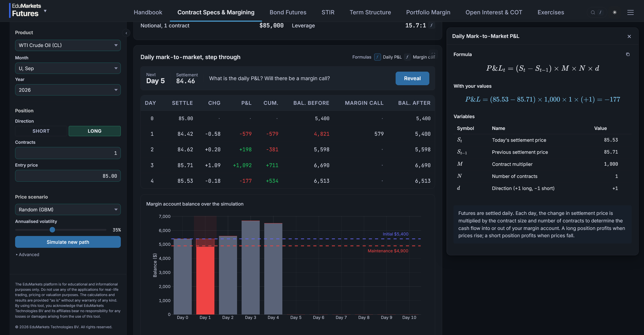Viewport: 644px width, 335px height.
Task: Click the Contract multiplier value 1,000
Action: click(x=611, y=164)
